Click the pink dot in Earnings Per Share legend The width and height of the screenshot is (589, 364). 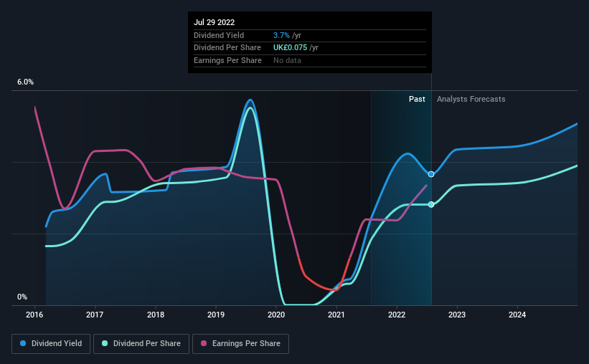coord(204,343)
